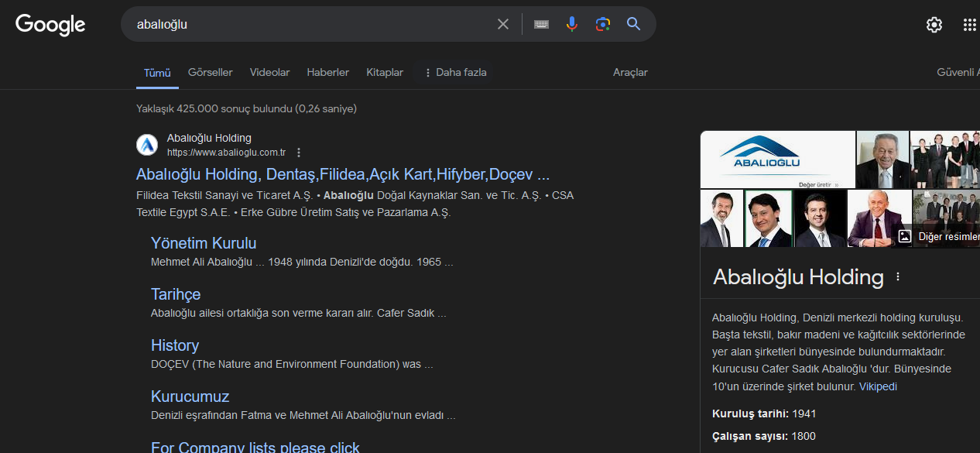This screenshot has height=453, width=980.
Task: Clear the search box with the X icon
Action: pos(503,24)
